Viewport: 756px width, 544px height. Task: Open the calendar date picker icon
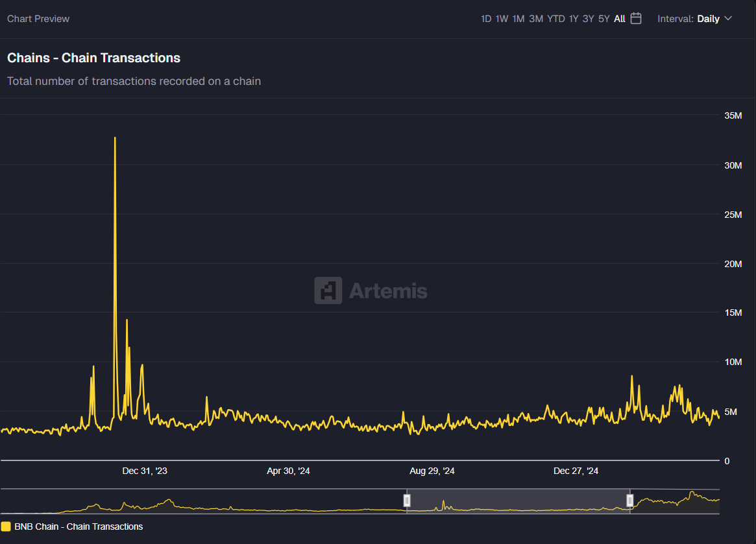pos(635,19)
